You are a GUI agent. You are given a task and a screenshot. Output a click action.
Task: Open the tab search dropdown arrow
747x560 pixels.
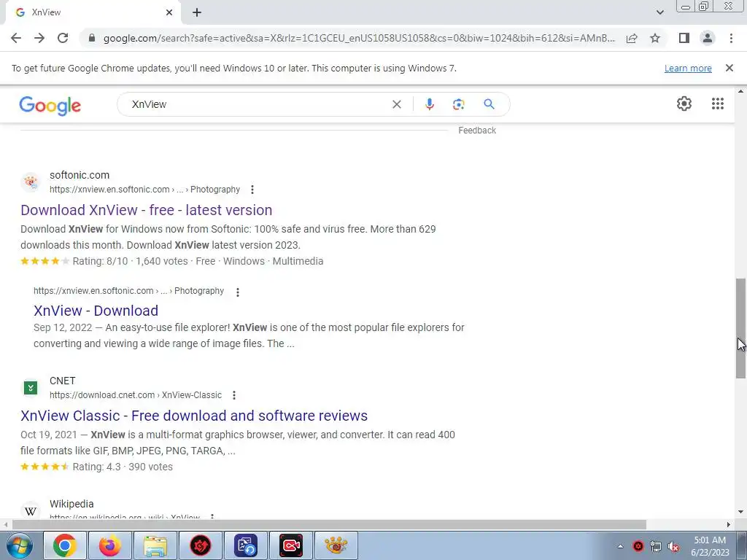pyautogui.click(x=659, y=12)
